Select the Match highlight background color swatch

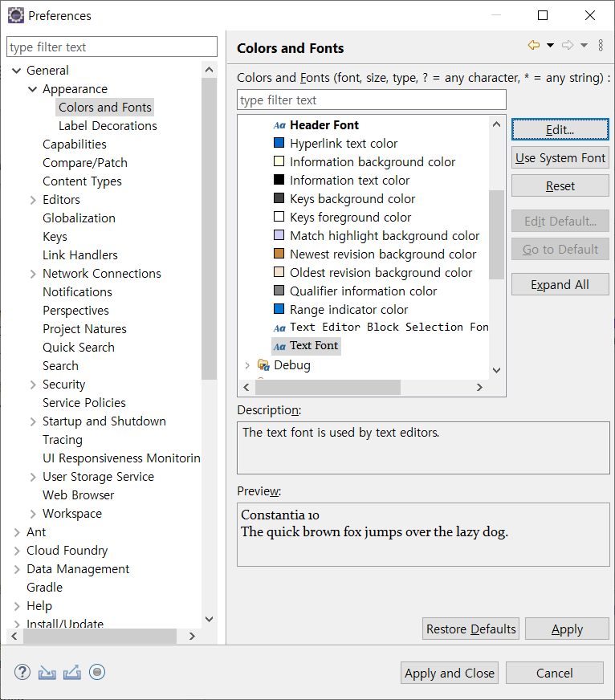[x=279, y=235]
